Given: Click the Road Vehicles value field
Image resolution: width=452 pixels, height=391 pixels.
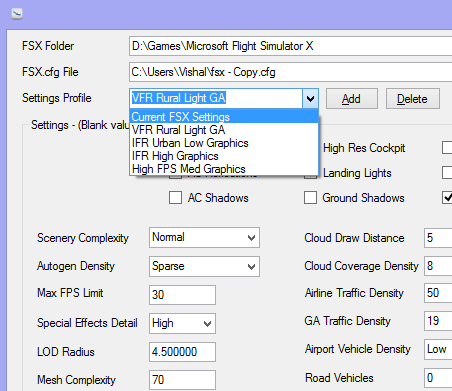Looking at the screenshot, I should (438, 378).
